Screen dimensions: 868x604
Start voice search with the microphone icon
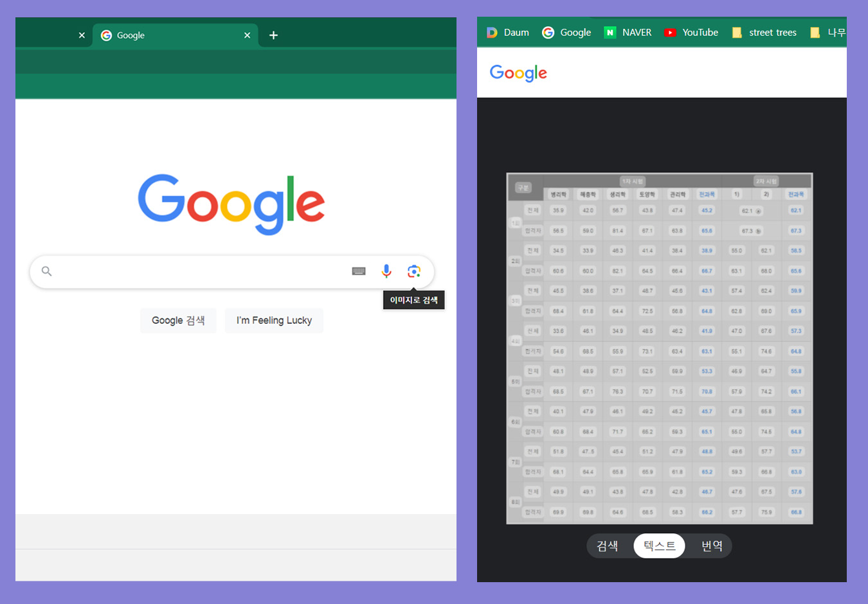(386, 271)
